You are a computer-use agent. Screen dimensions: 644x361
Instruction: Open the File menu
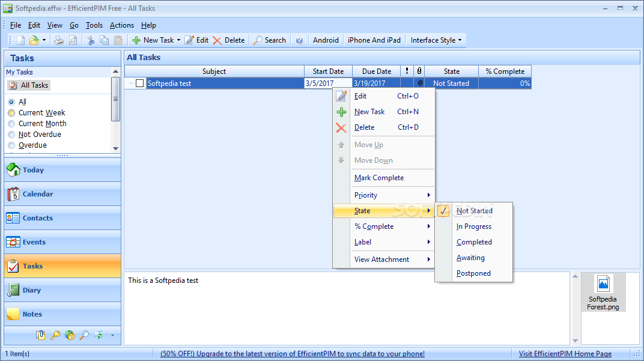click(x=16, y=25)
